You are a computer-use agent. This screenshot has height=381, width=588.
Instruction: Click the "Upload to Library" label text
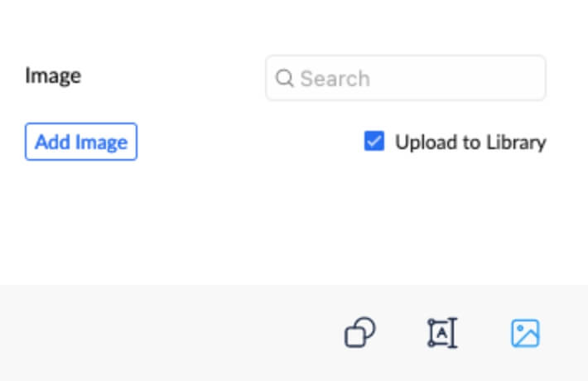pyautogui.click(x=470, y=142)
